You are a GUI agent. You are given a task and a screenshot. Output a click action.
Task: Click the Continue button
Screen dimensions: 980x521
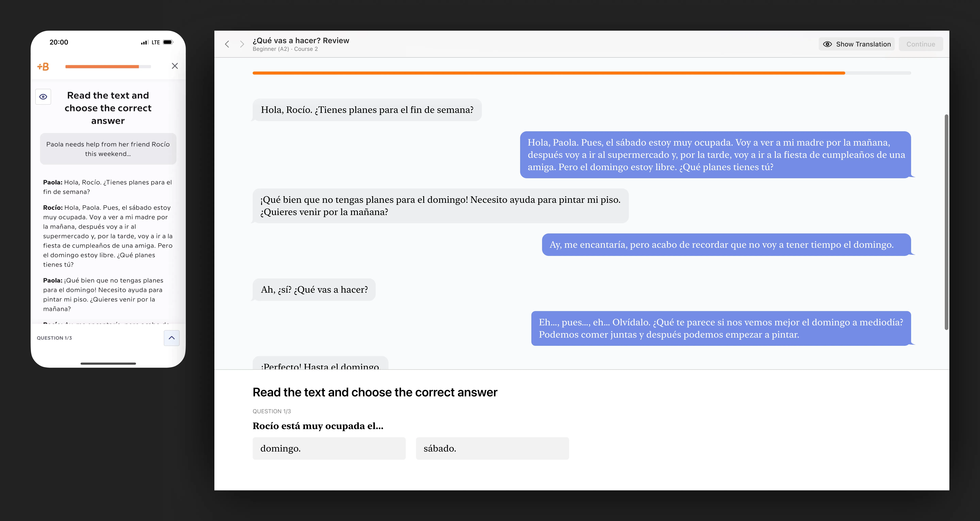click(x=921, y=44)
